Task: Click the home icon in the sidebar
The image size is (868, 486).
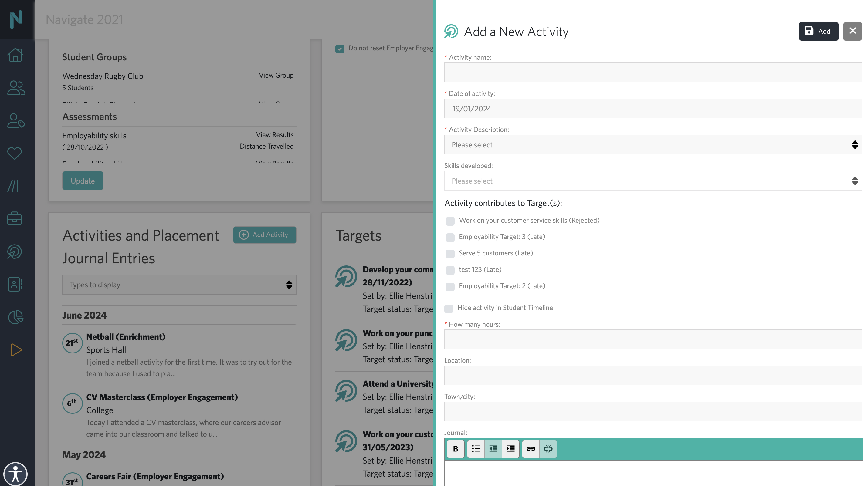Action: pyautogui.click(x=15, y=55)
